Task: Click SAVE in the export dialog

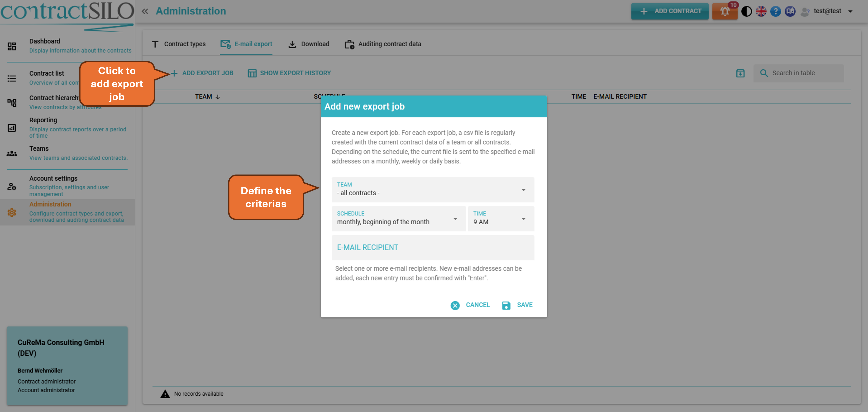Action: click(x=517, y=305)
